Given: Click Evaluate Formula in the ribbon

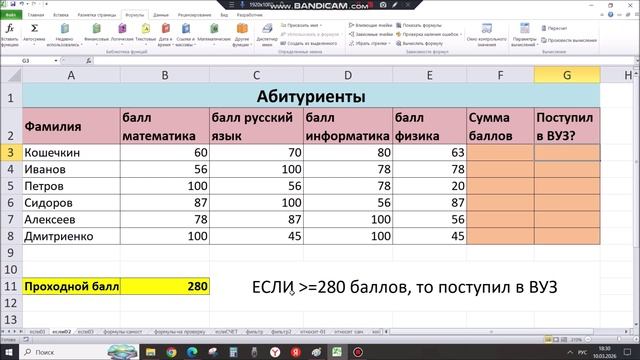Looking at the screenshot, I should click(419, 43).
